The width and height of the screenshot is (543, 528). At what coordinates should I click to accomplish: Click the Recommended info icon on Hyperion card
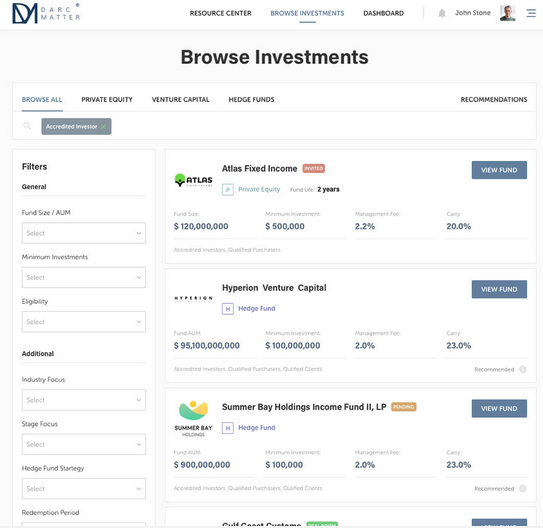point(523,369)
